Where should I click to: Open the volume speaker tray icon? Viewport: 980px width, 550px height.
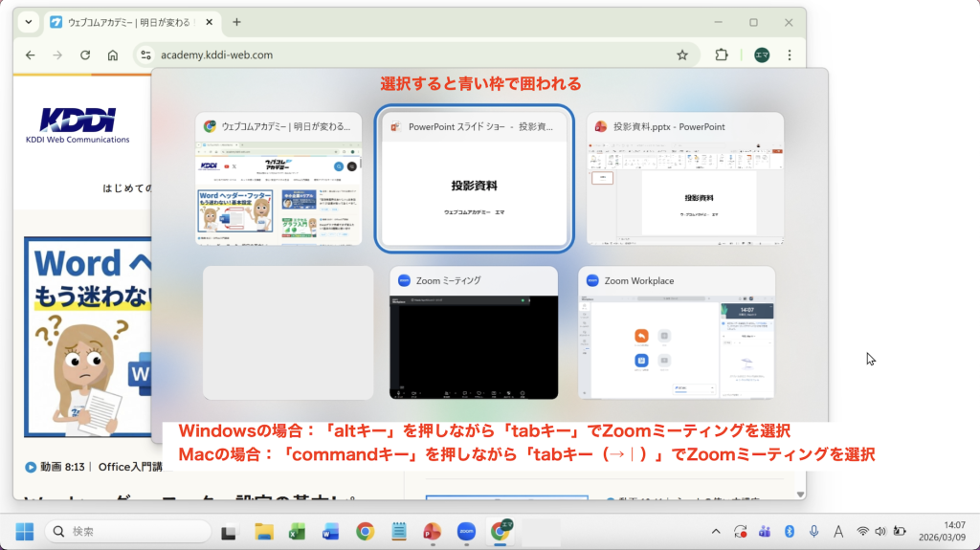(880, 532)
